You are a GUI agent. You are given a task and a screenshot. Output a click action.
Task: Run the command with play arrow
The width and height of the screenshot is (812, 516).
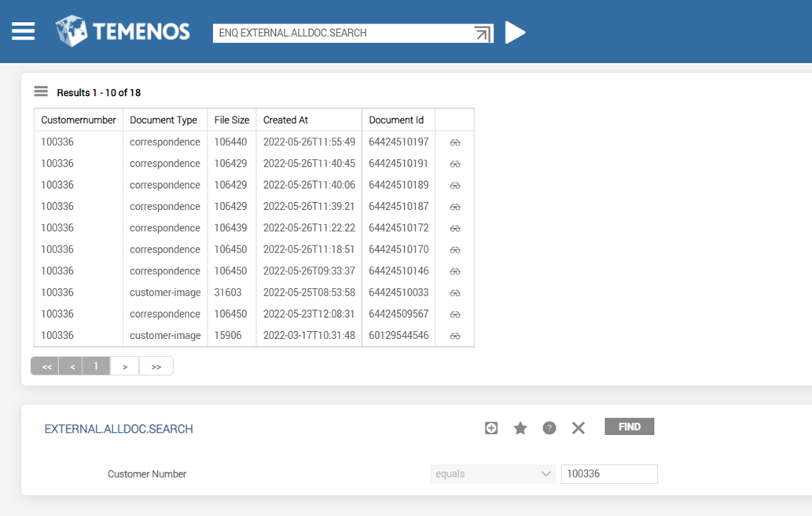pos(515,32)
